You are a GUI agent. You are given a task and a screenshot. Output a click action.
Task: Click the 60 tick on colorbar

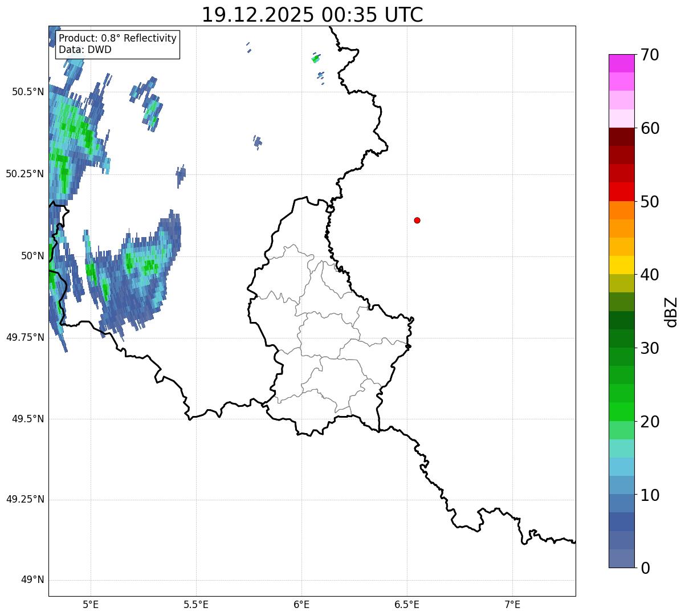(x=650, y=128)
